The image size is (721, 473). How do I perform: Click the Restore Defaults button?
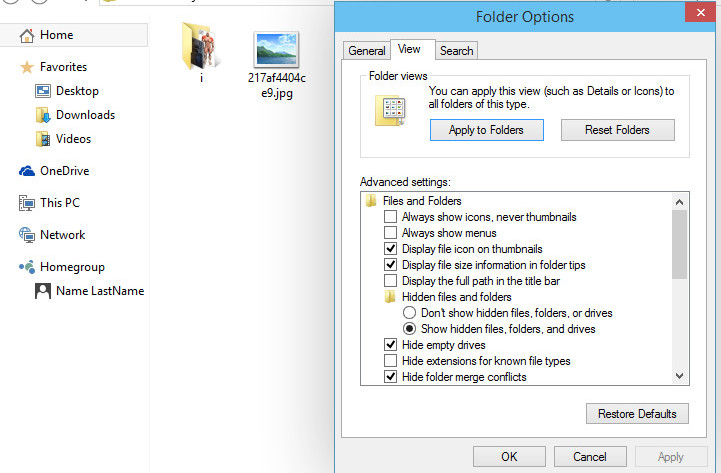tap(637, 414)
